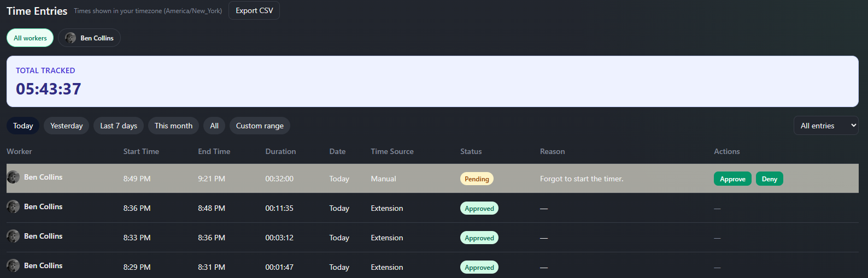Switch to Yesterday range
868x278 pixels.
(x=66, y=126)
